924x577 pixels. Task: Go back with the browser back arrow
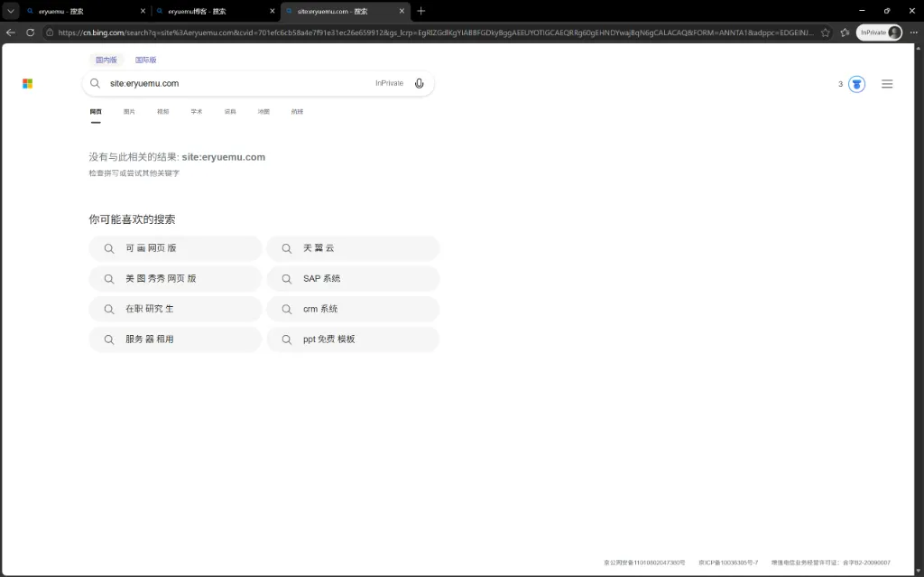pyautogui.click(x=11, y=33)
